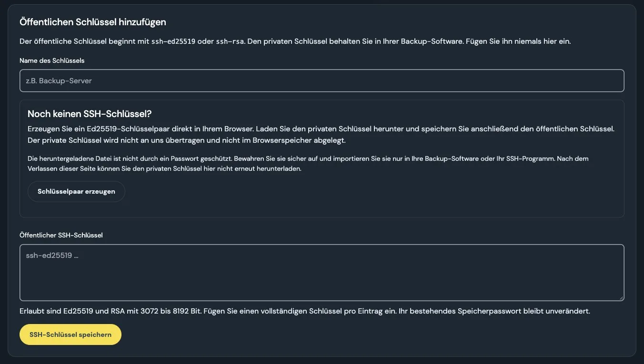This screenshot has height=364, width=644.
Task: Click the Schlüsselpaar erzeugen button
Action: coord(76,192)
